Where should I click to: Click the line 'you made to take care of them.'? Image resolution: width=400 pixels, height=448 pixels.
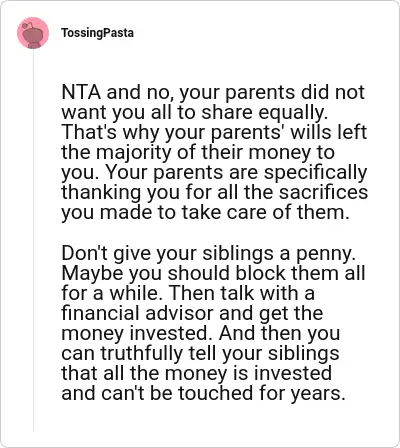pos(205,212)
